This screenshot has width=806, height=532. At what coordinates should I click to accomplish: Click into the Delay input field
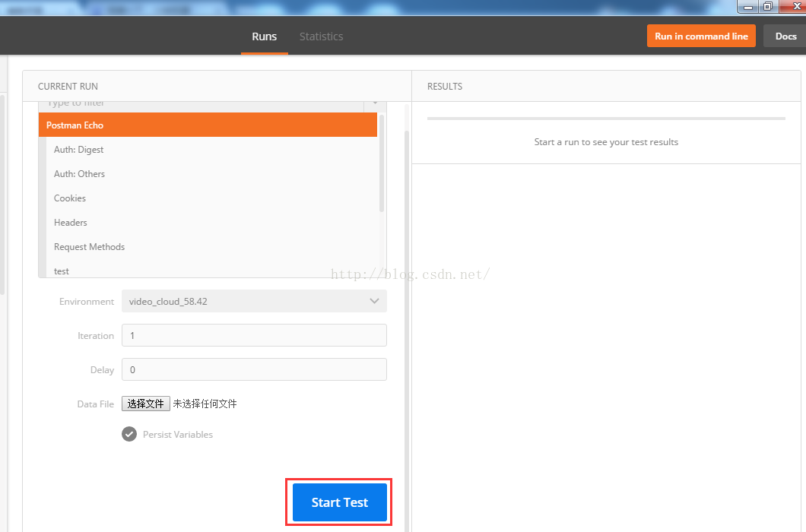pyautogui.click(x=254, y=370)
